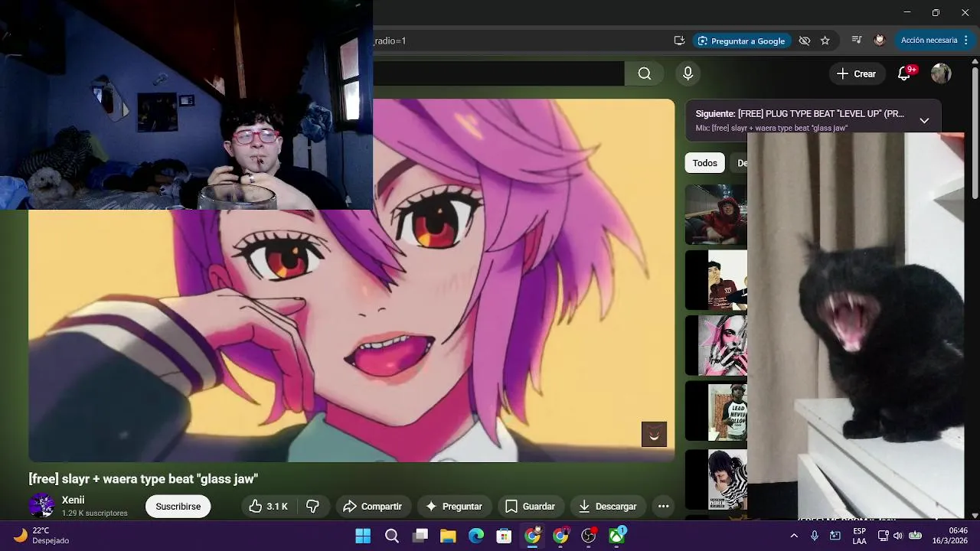The width and height of the screenshot is (980, 551).
Task: Click the crossed-out eye icon in the address bar
Action: click(804, 41)
